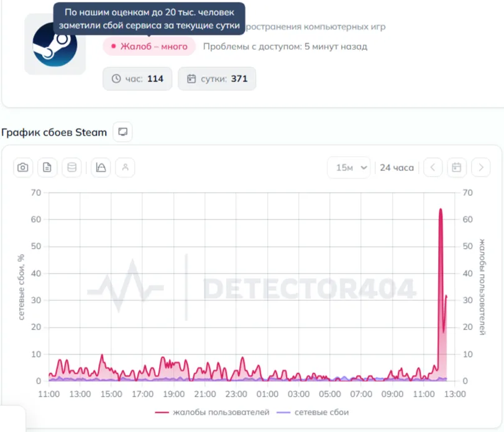
Task: Open the 15м interval dropdown
Action: click(349, 167)
